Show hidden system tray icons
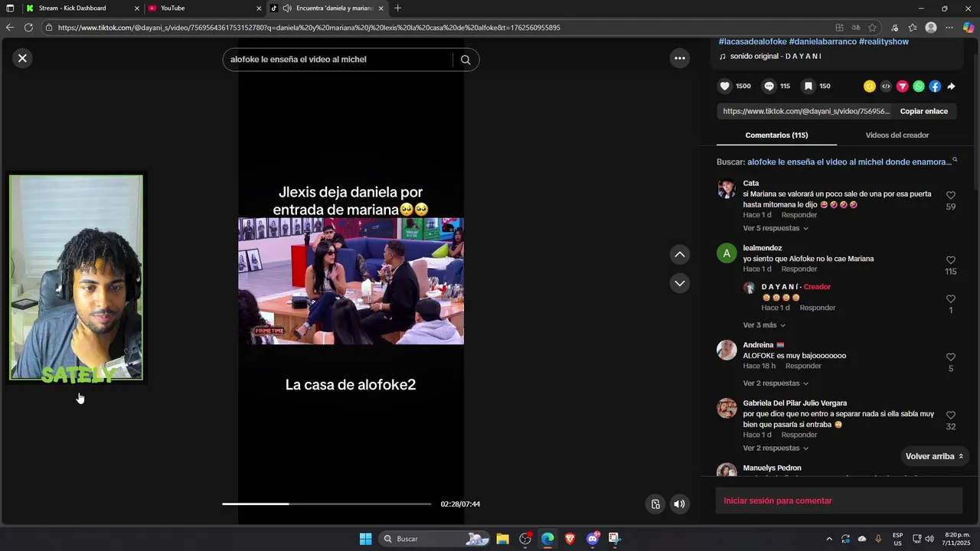980x551 pixels. [828, 539]
